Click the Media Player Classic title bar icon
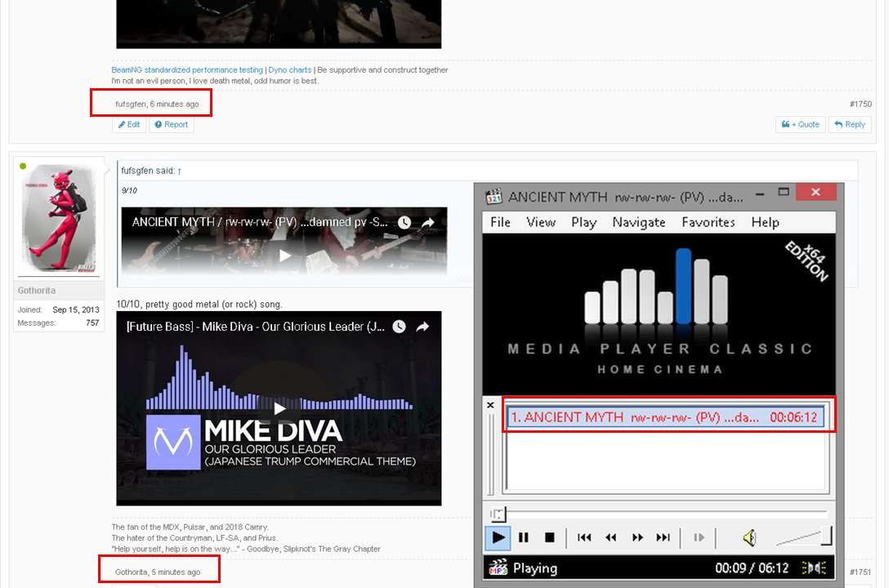This screenshot has height=588, width=889. pyautogui.click(x=494, y=197)
